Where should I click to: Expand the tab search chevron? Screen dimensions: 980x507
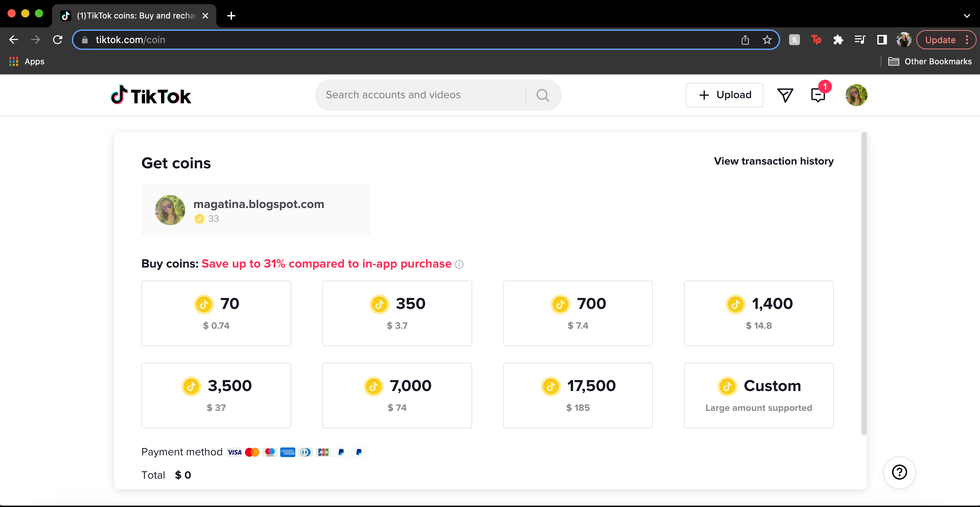967,16
